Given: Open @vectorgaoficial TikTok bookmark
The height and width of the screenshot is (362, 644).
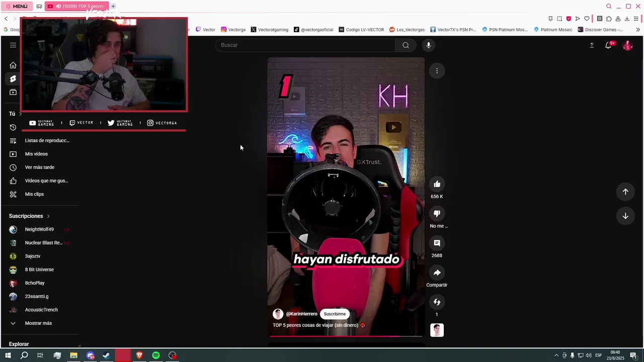Looking at the screenshot, I should coord(313,30).
